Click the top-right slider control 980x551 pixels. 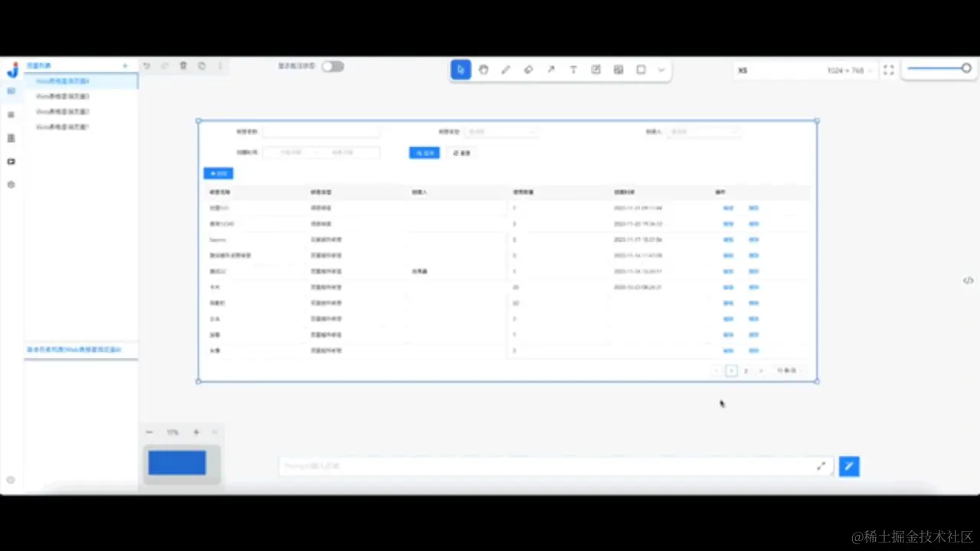pos(939,69)
